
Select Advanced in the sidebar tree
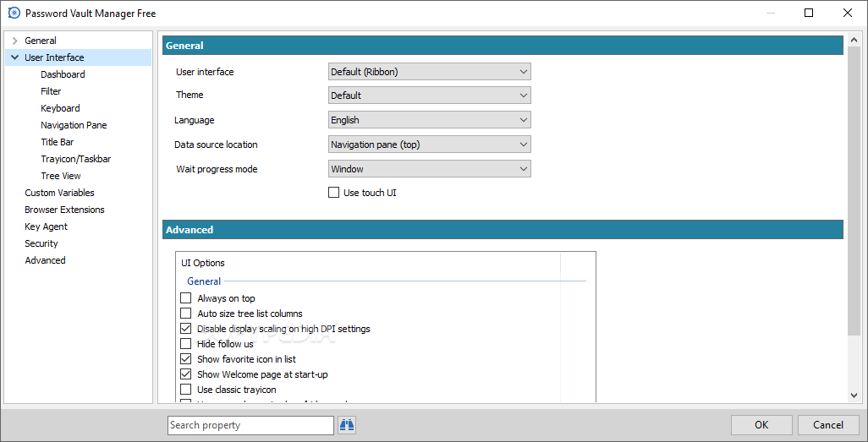coord(45,260)
